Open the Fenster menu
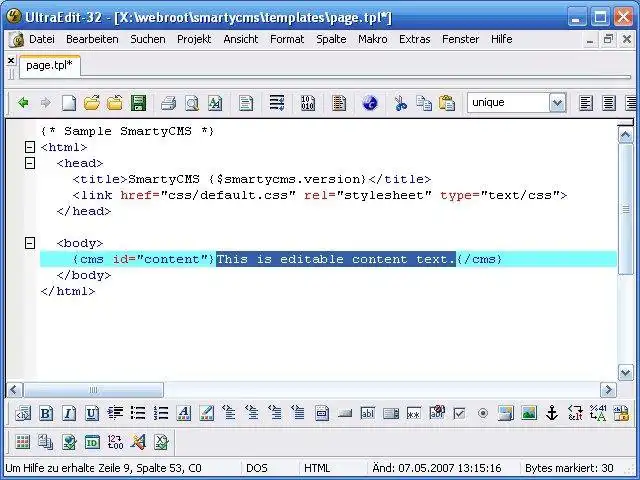 coord(460,39)
